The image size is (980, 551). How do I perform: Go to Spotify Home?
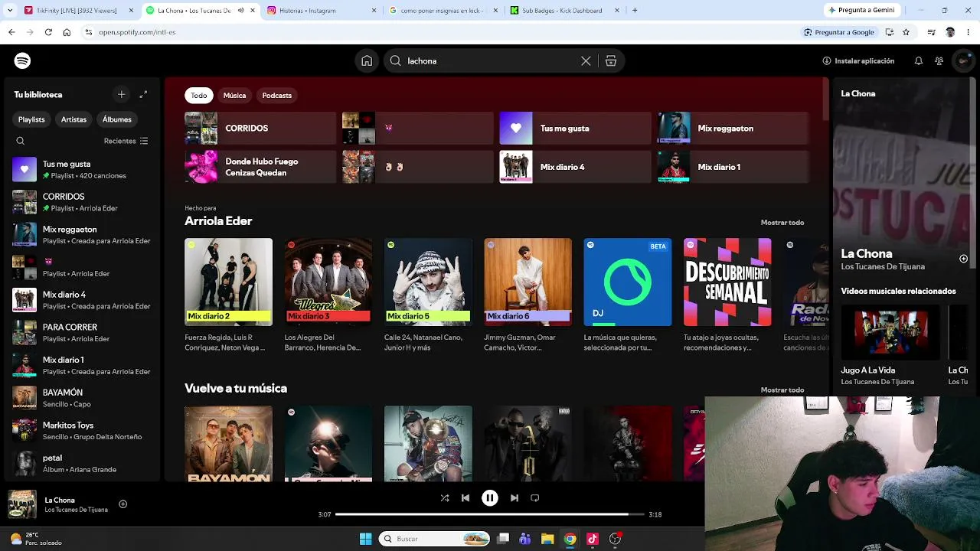(x=367, y=61)
